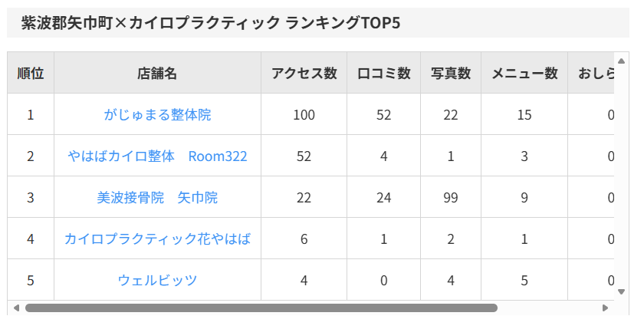Click rank 5 cell in the table
Image resolution: width=644 pixels, height=329 pixels.
pyautogui.click(x=31, y=281)
